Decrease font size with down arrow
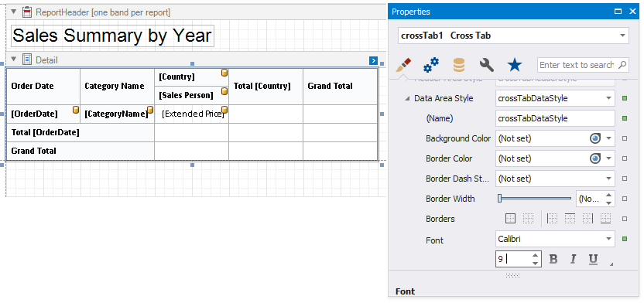 pyautogui.click(x=535, y=264)
